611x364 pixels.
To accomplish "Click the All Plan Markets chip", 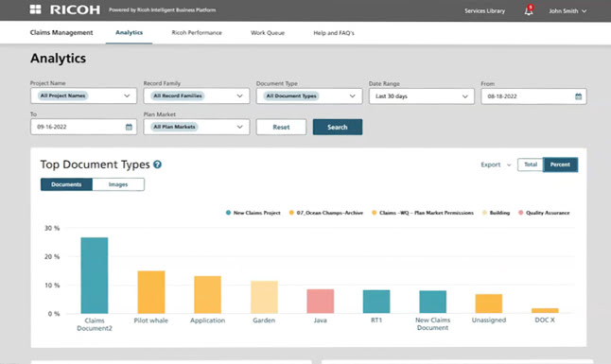I will click(174, 127).
